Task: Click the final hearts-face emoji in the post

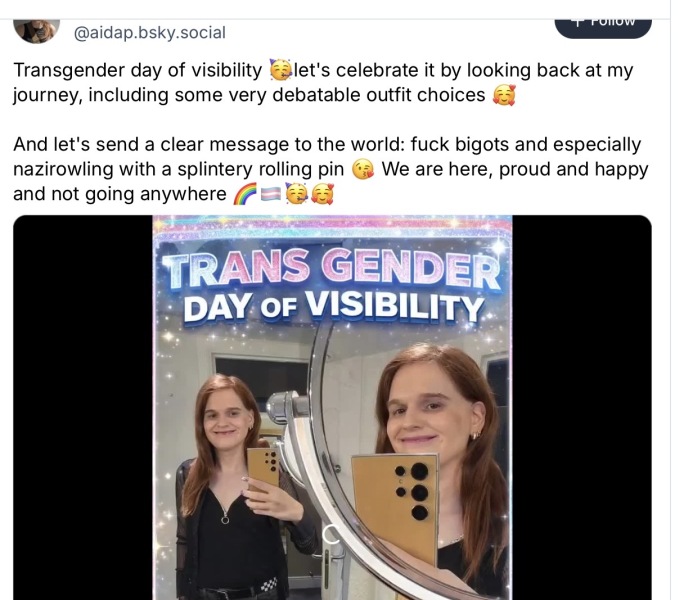Action: 321,194
